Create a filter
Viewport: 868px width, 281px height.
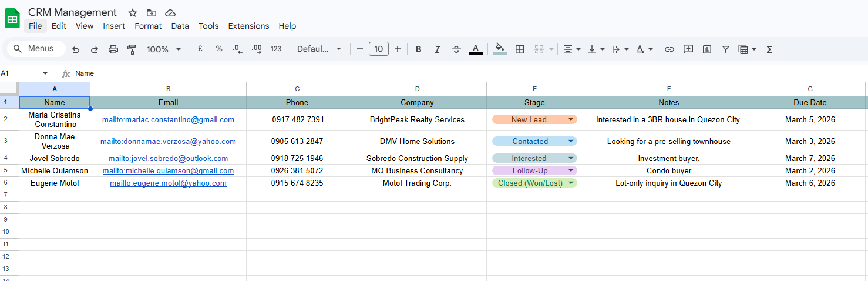726,49
